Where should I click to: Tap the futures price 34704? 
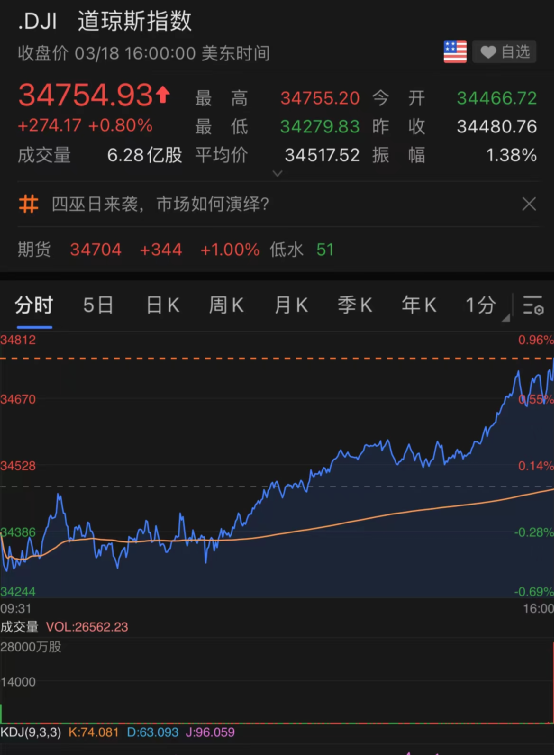tap(96, 249)
